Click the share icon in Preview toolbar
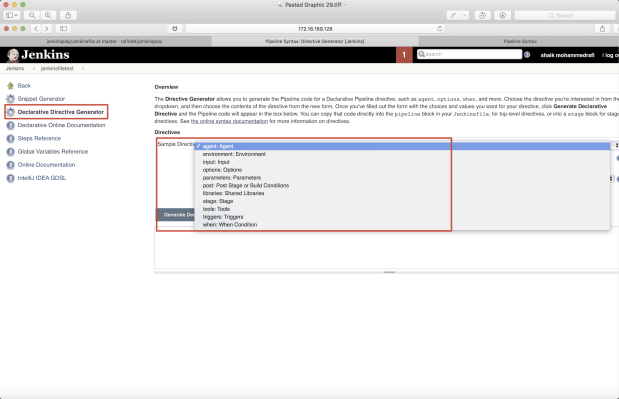The image size is (619, 399). (x=68, y=15)
